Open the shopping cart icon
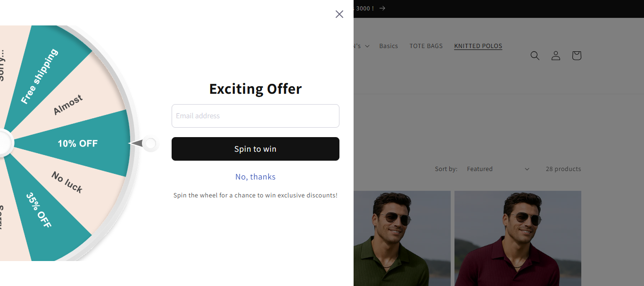Screen dimensions: 644x286 pos(576,56)
